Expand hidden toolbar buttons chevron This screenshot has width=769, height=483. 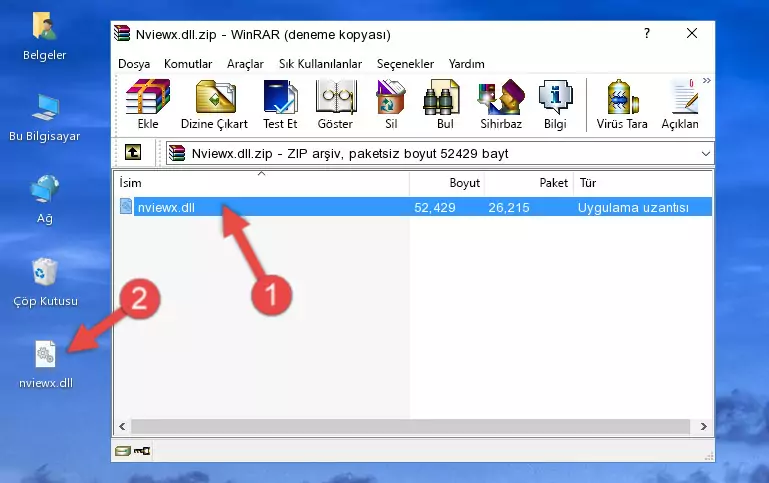click(x=706, y=80)
